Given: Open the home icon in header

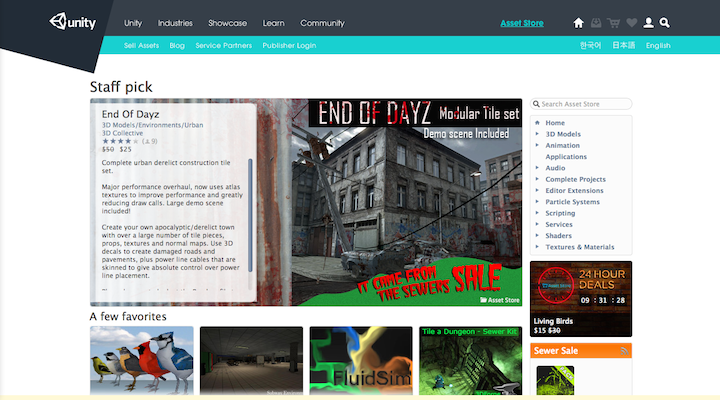Looking at the screenshot, I should 579,23.
